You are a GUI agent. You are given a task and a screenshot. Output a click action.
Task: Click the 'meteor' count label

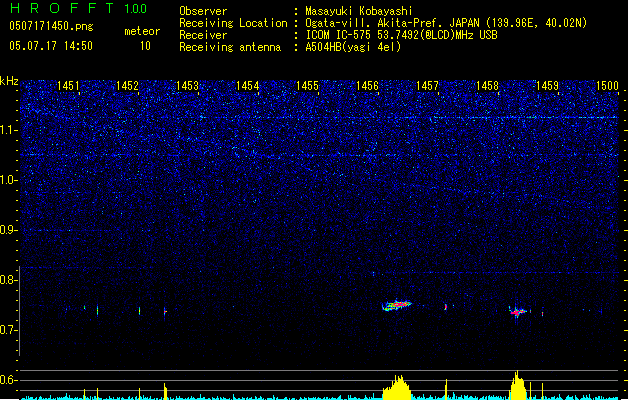(142, 31)
